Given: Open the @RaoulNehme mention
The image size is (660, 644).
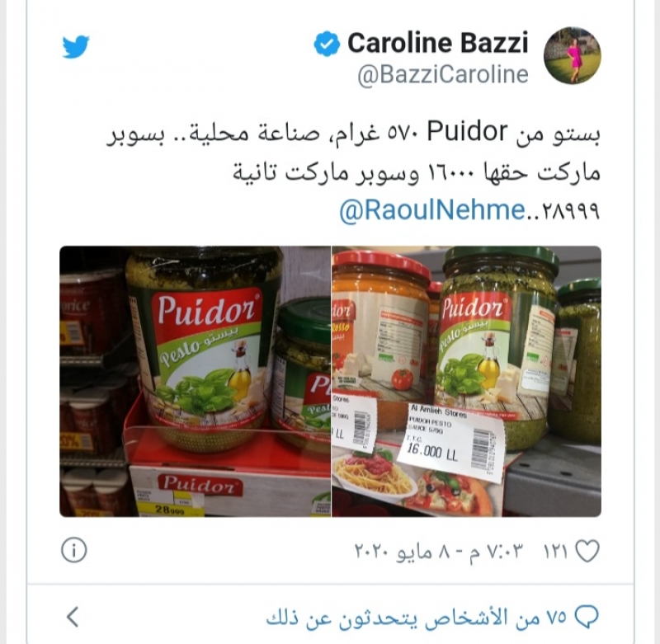Looking at the screenshot, I should tap(432, 210).
